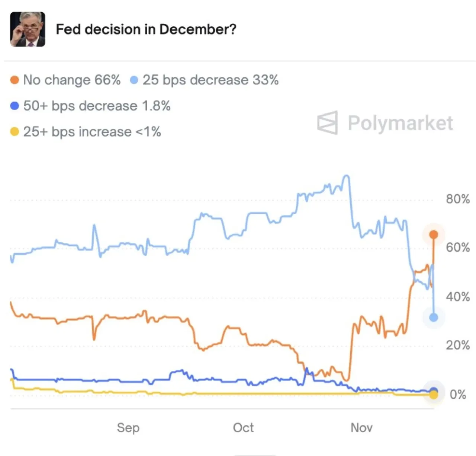
Task: Click the orange endpoint marker at 66%
Action: pos(434,235)
